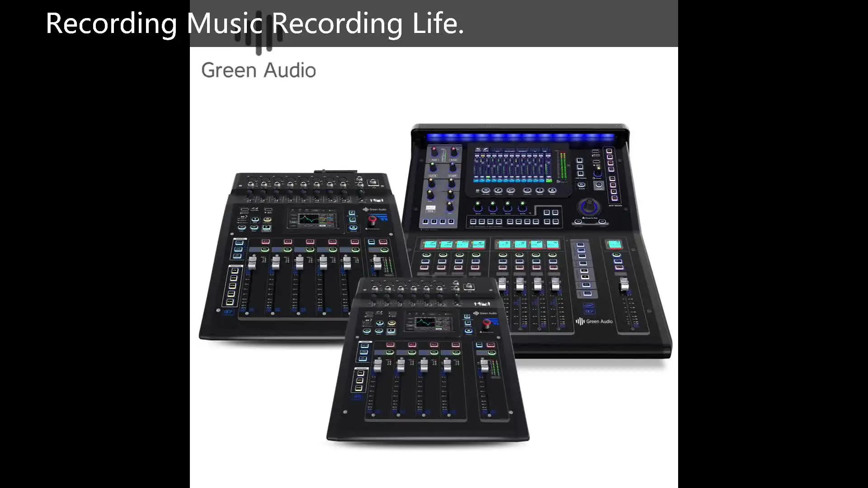
Task: Click the blue jog wheel on large console
Action: 589,207
